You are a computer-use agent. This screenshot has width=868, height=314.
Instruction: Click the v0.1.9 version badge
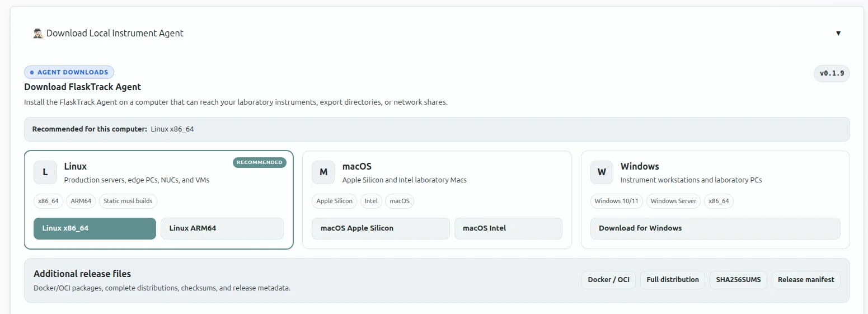(x=832, y=73)
